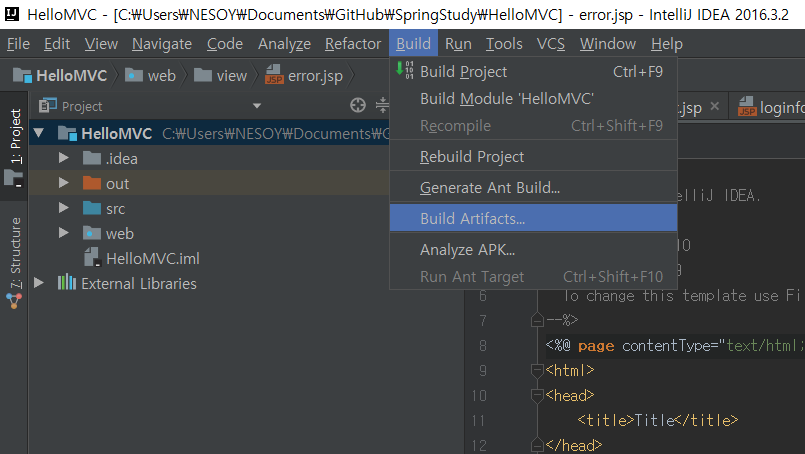
Task: Open the View menu
Action: tap(101, 44)
